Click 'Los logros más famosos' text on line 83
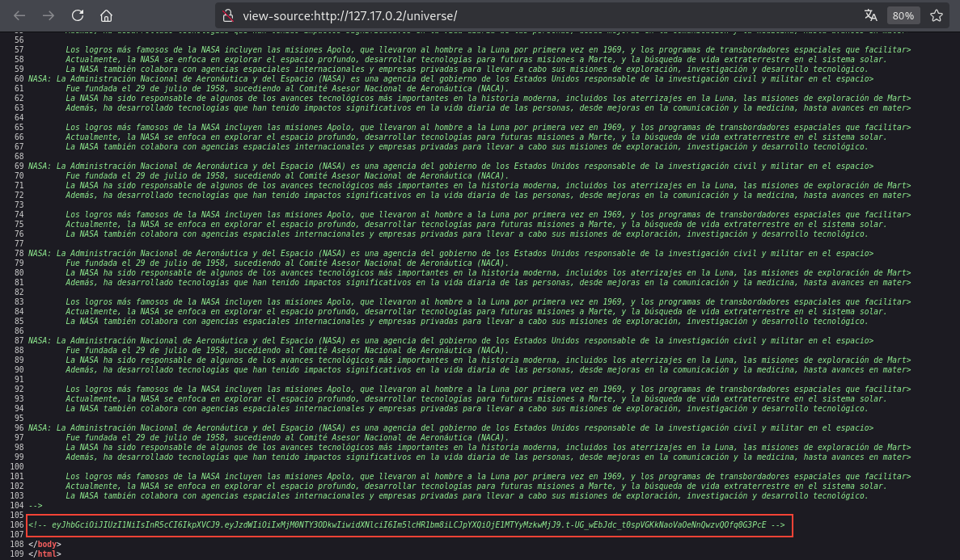 click(117, 301)
